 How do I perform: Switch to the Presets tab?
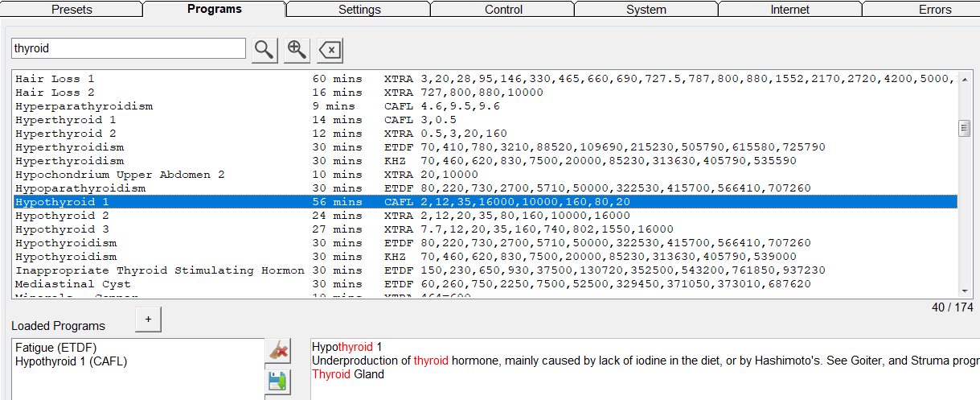tap(72, 10)
